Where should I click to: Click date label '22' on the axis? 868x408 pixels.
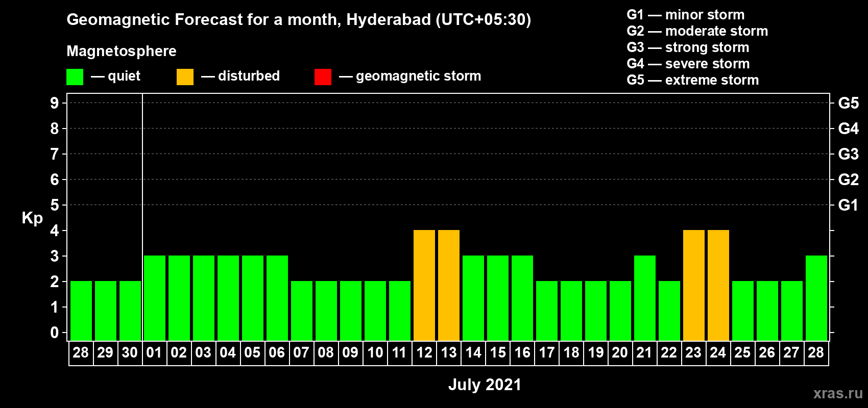coord(669,353)
